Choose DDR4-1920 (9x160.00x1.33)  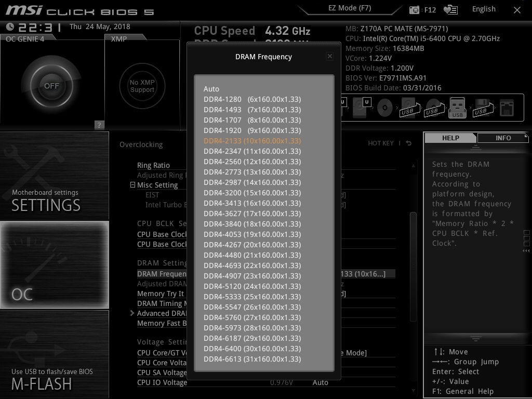click(x=252, y=130)
